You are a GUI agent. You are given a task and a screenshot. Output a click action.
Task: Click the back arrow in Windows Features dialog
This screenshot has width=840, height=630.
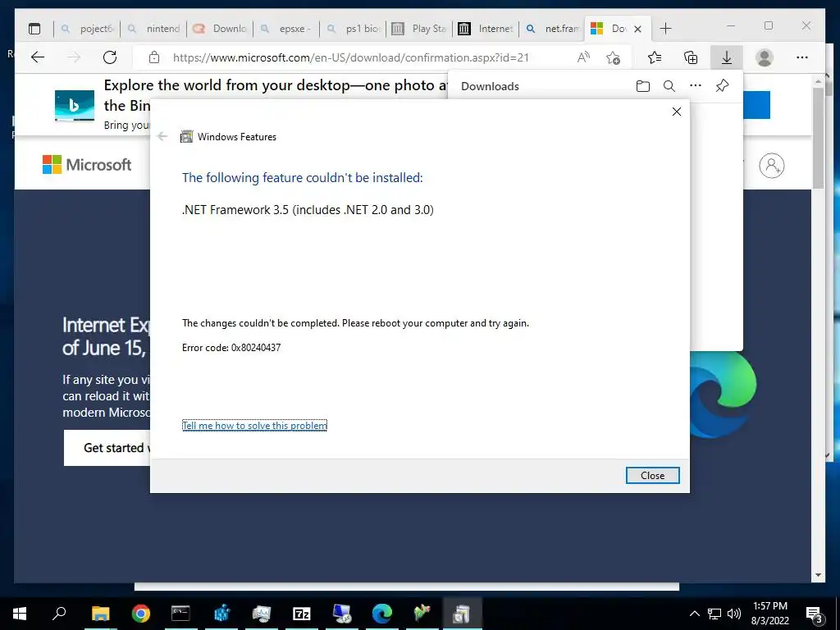tap(163, 137)
